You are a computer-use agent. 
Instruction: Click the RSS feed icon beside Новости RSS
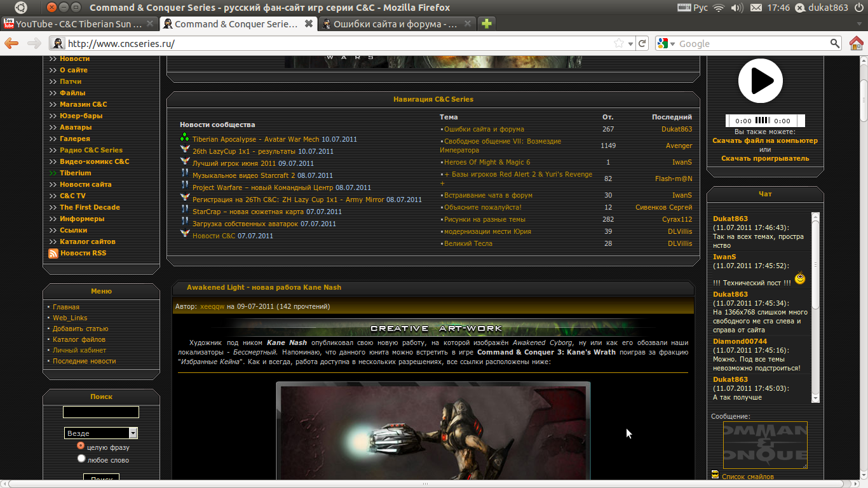53,254
